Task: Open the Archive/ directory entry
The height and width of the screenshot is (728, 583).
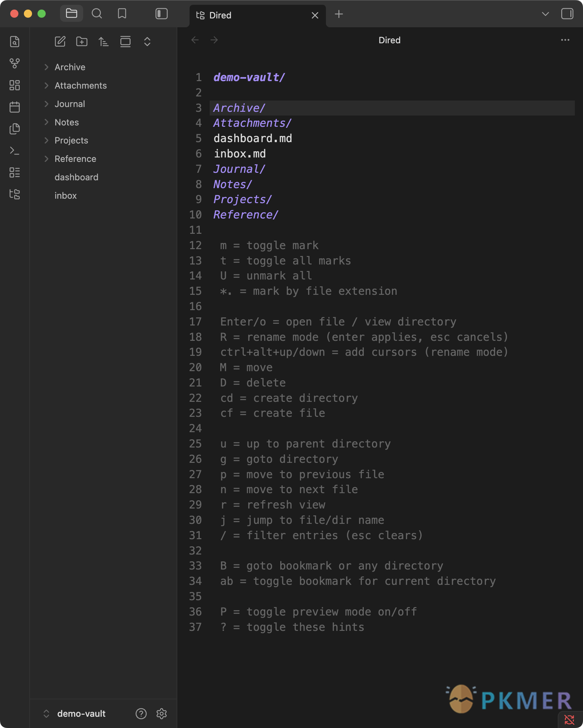Action: coord(239,108)
